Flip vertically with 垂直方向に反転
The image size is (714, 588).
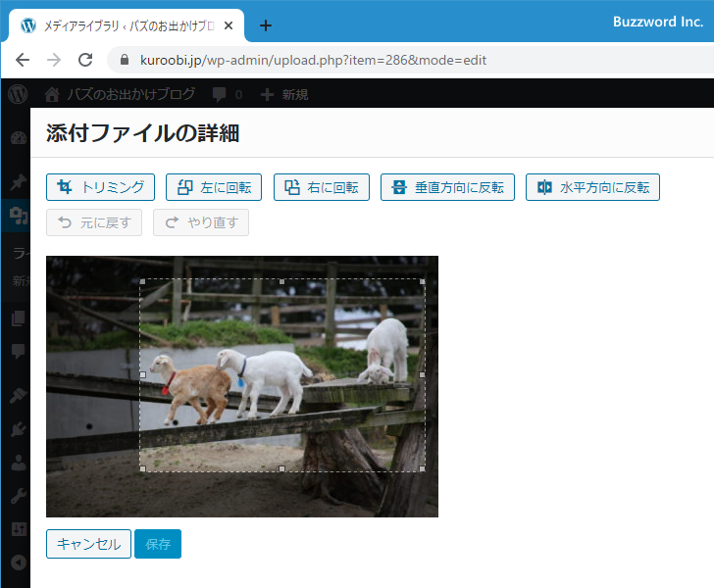click(x=447, y=187)
